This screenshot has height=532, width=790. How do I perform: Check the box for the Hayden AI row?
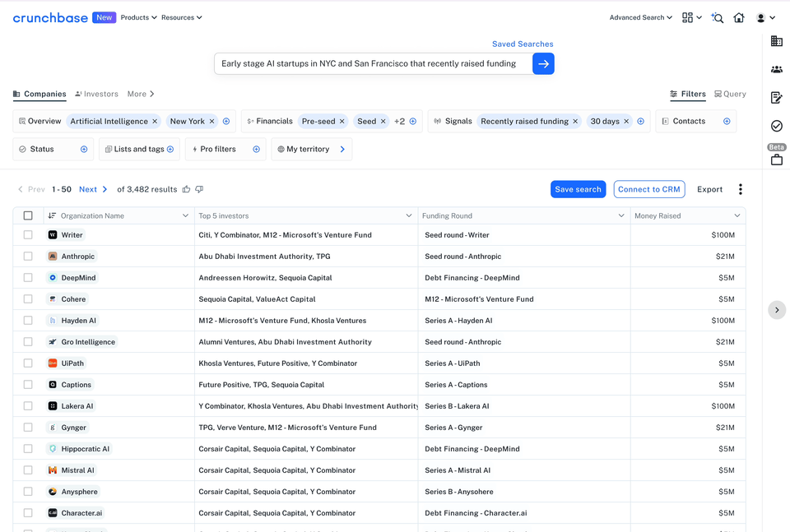click(x=28, y=321)
